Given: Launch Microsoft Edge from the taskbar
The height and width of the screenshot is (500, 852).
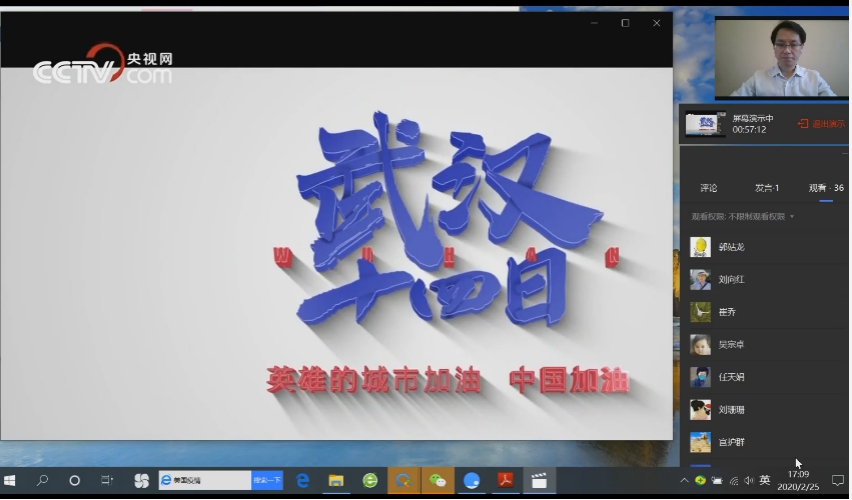Looking at the screenshot, I should 302,481.
